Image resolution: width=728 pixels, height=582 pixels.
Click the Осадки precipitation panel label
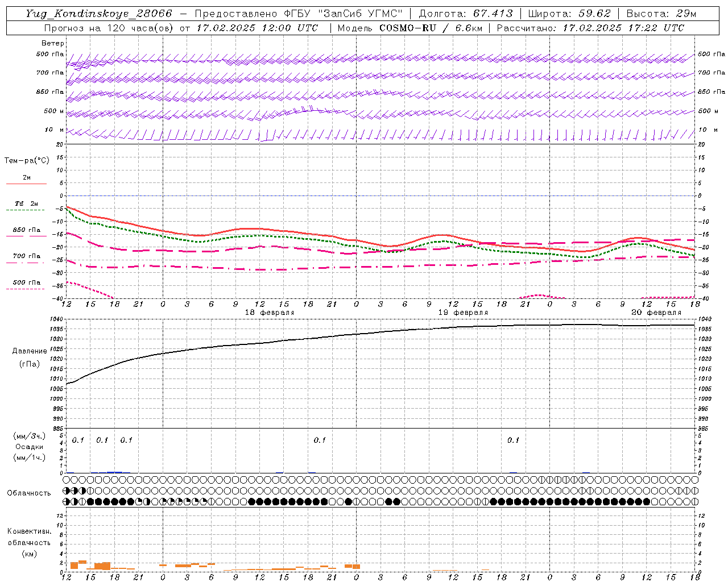[x=29, y=447]
